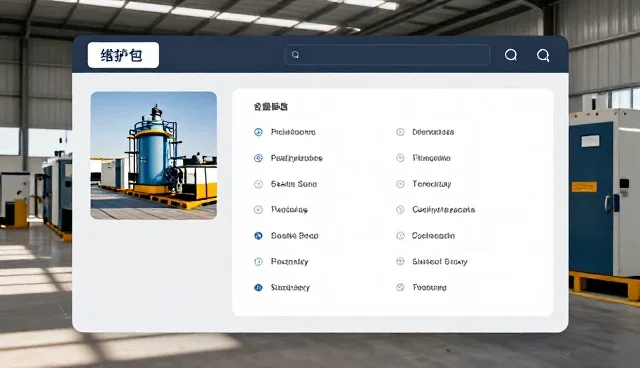Select the first label in the left column
The width and height of the screenshot is (640, 368).
(293, 132)
